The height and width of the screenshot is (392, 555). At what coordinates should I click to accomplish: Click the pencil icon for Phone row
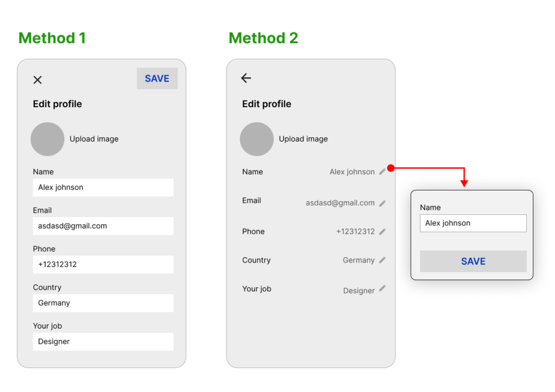382,232
